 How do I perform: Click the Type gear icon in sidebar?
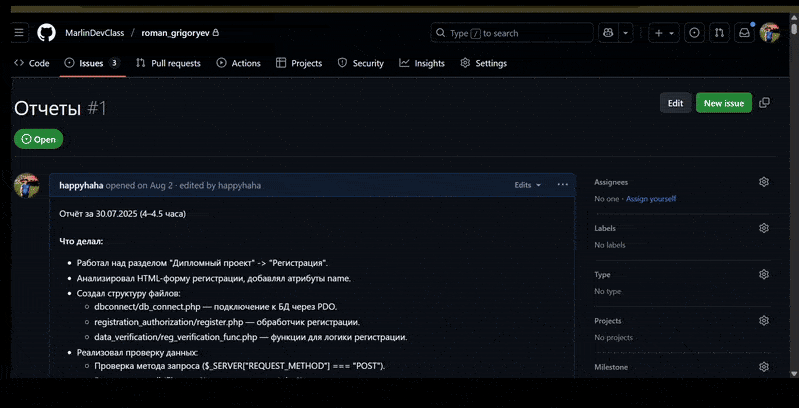tap(764, 274)
